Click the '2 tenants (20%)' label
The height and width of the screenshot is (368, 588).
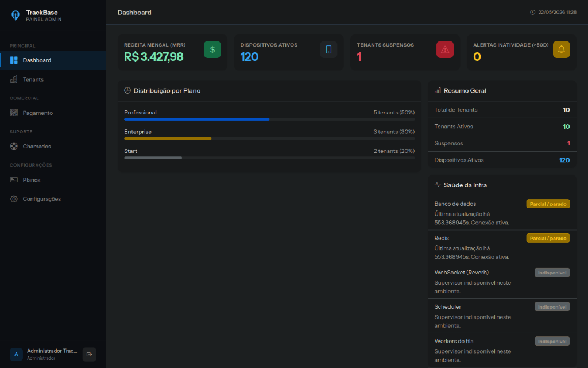[x=394, y=151]
